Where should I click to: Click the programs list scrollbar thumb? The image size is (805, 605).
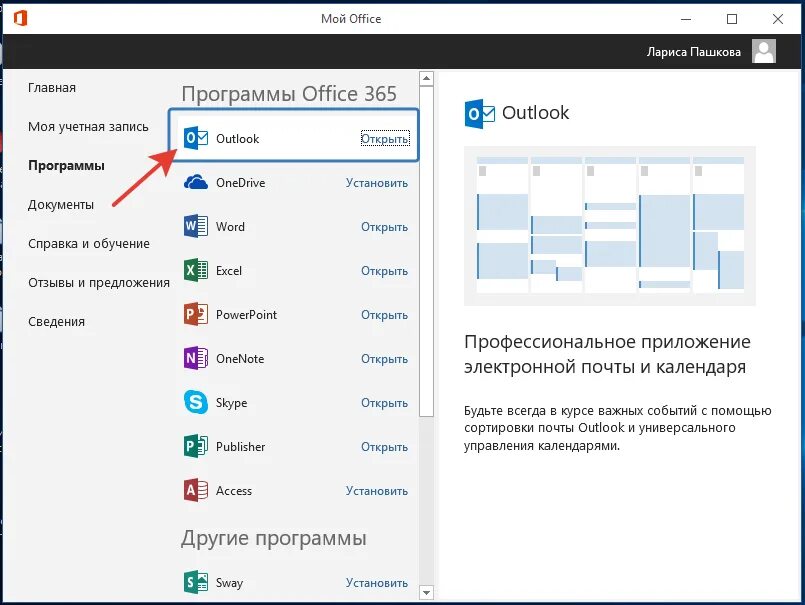[x=426, y=251]
